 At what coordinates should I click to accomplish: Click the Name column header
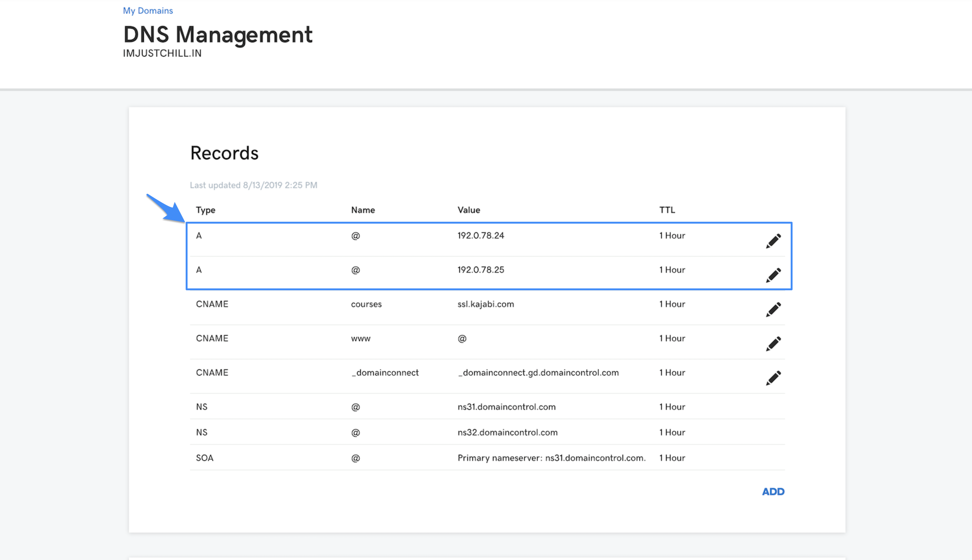[363, 210]
